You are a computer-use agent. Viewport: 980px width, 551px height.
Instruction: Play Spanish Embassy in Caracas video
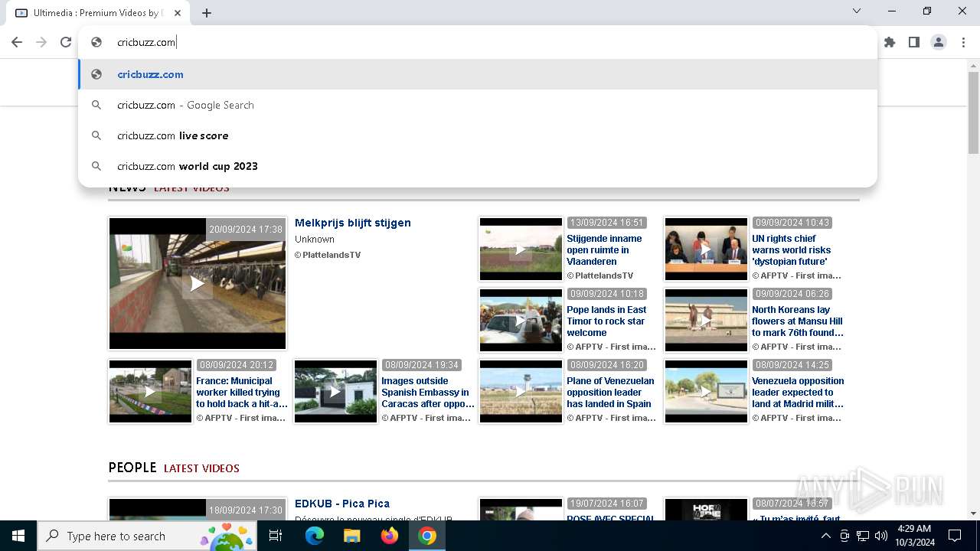[335, 391]
